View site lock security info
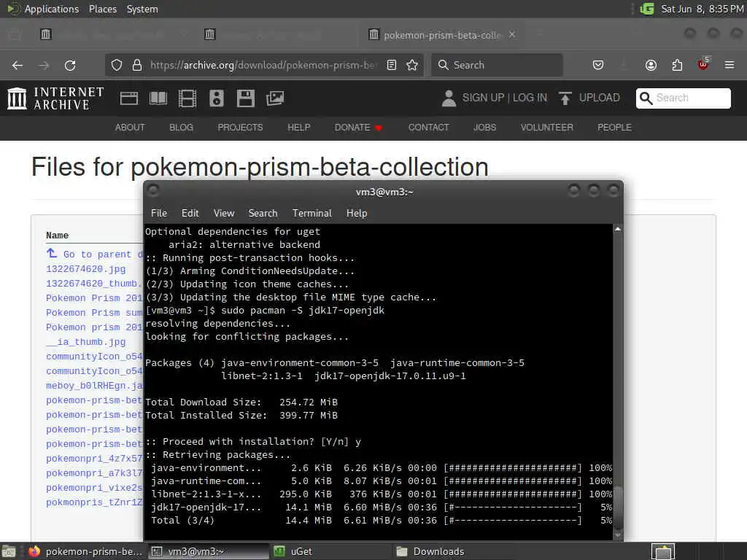This screenshot has width=747, height=560. (x=137, y=65)
